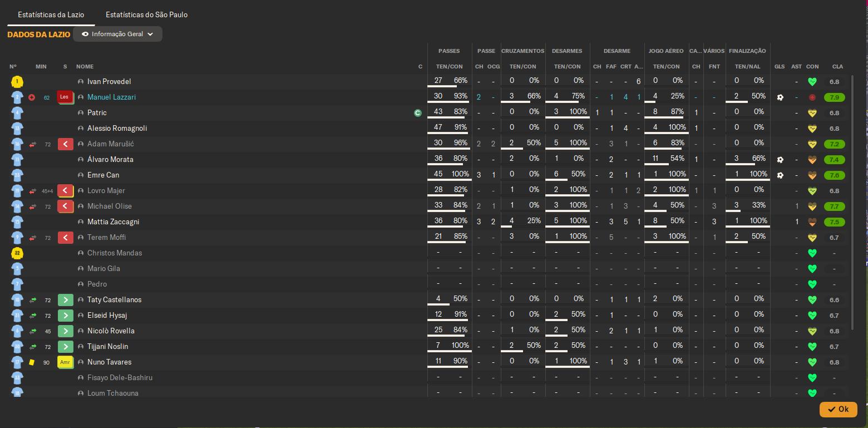Click Emre Can's 100% pass completion cell

point(460,174)
